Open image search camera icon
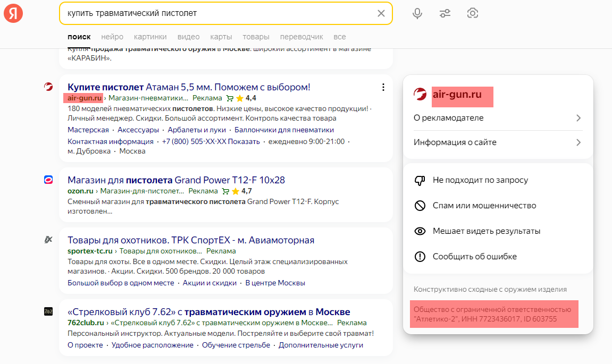 [x=473, y=13]
